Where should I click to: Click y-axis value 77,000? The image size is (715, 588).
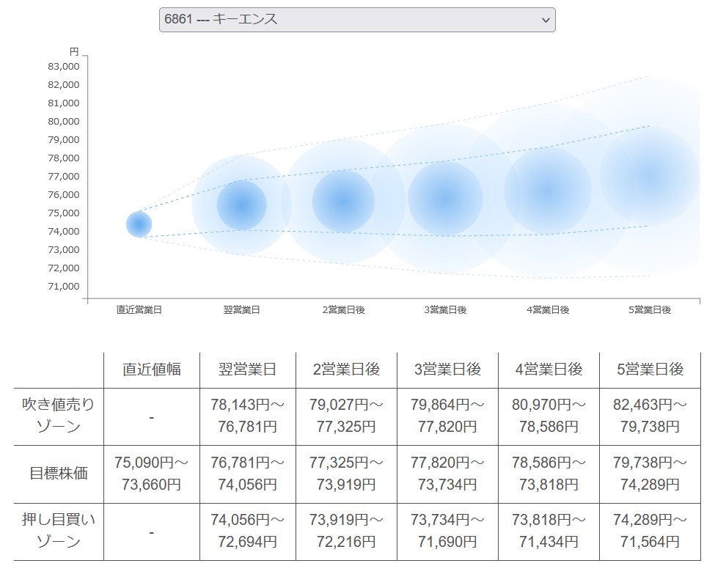click(63, 177)
